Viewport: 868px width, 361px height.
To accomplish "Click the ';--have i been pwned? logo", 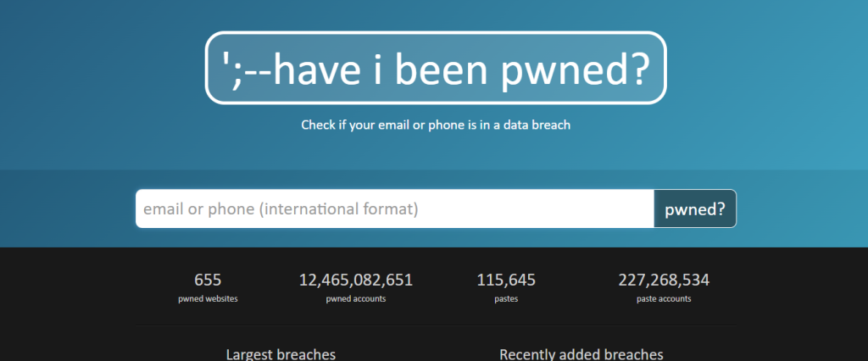I will coord(436,68).
